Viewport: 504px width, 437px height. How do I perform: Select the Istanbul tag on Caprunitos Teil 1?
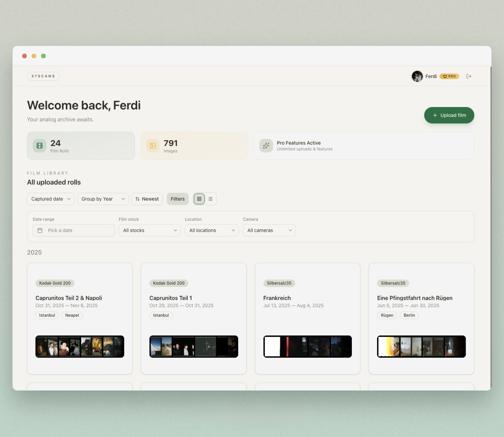click(x=161, y=315)
